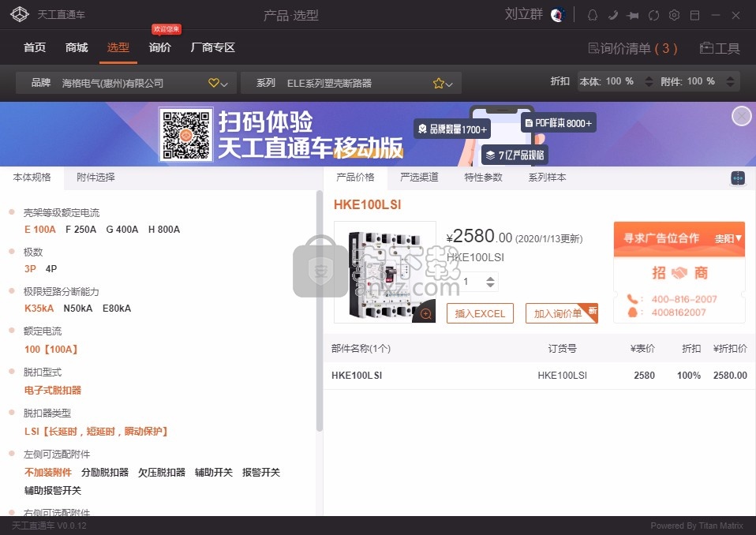Switch to 本体规格 tab

point(32,178)
